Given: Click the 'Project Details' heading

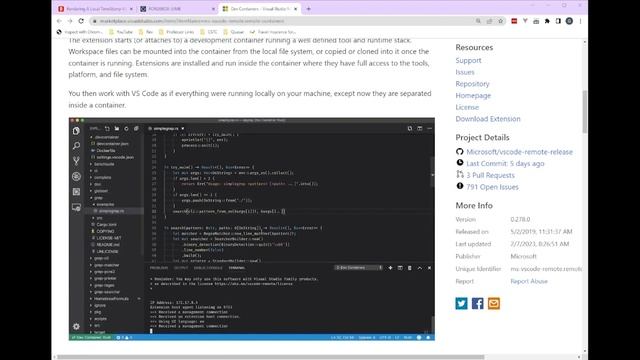Looking at the screenshot, I should [482, 138].
